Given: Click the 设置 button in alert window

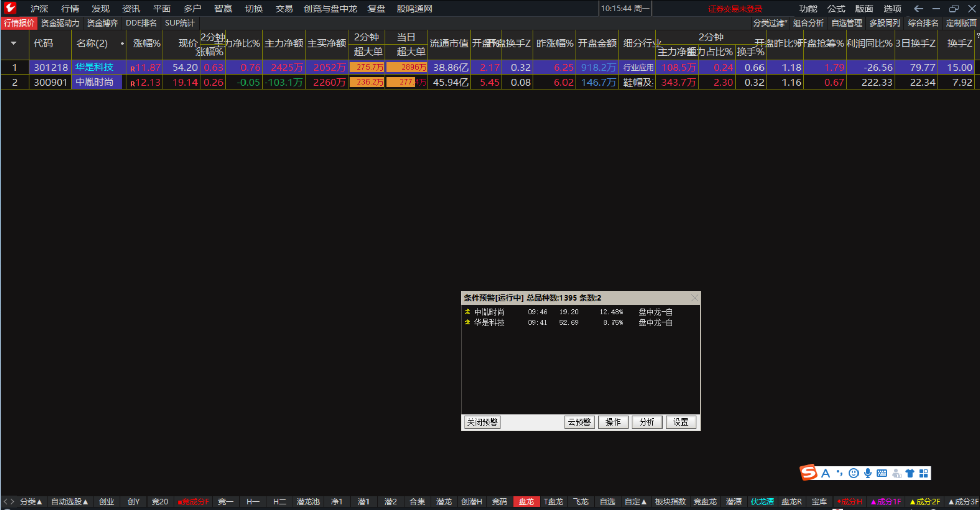Looking at the screenshot, I should (680, 422).
